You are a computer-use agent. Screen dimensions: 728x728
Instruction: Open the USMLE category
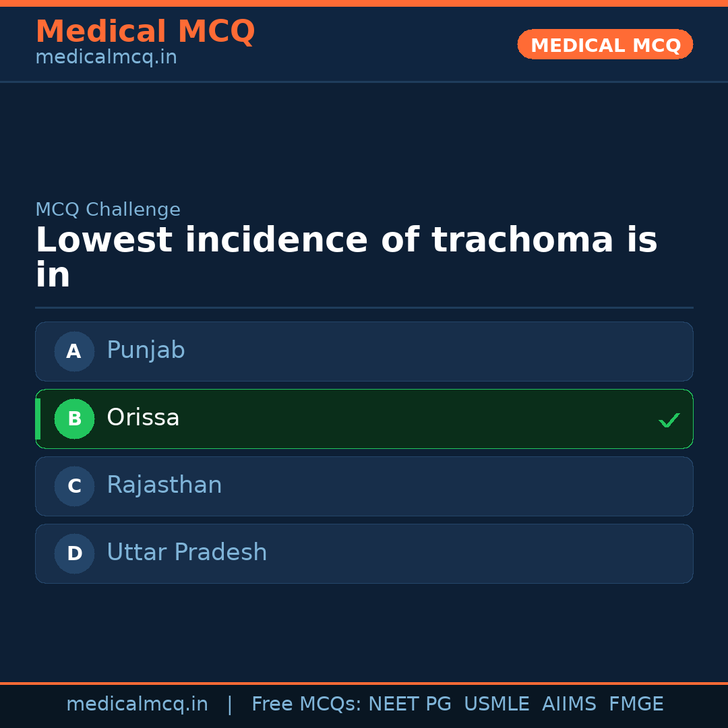[497, 703]
